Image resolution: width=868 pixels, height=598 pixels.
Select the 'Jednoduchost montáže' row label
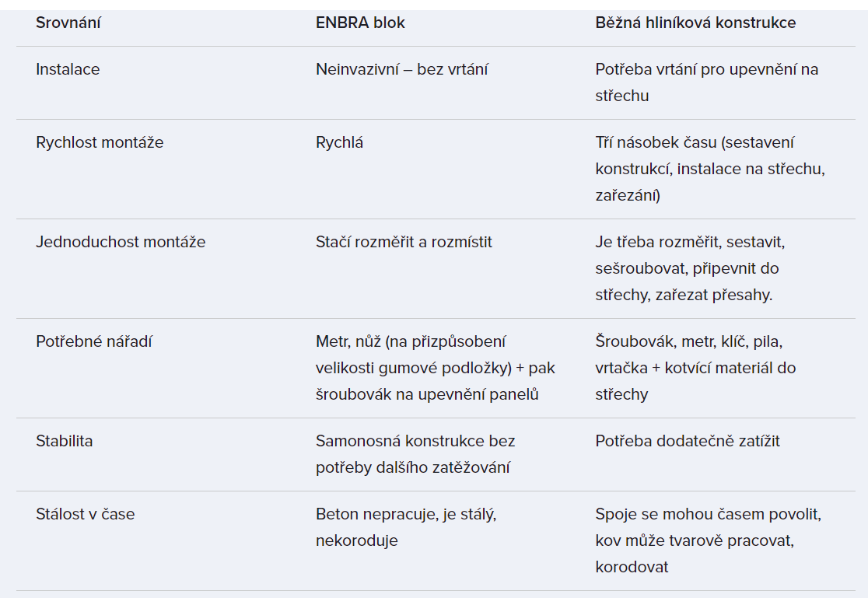point(121,242)
